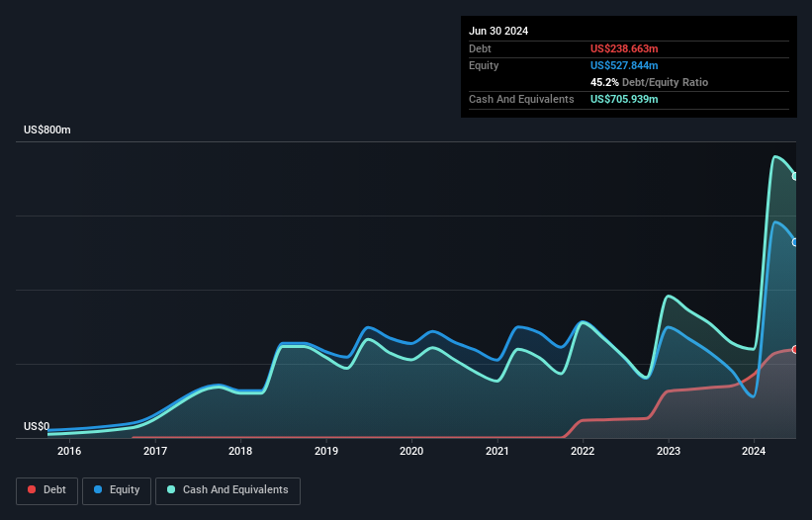Click the 2019 x-axis label
Viewport: 812px width, 520px height.
(326, 451)
